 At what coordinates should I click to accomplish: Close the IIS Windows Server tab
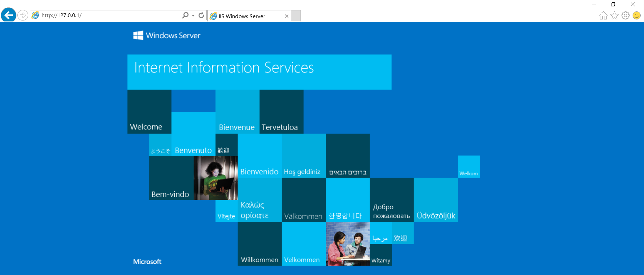287,16
